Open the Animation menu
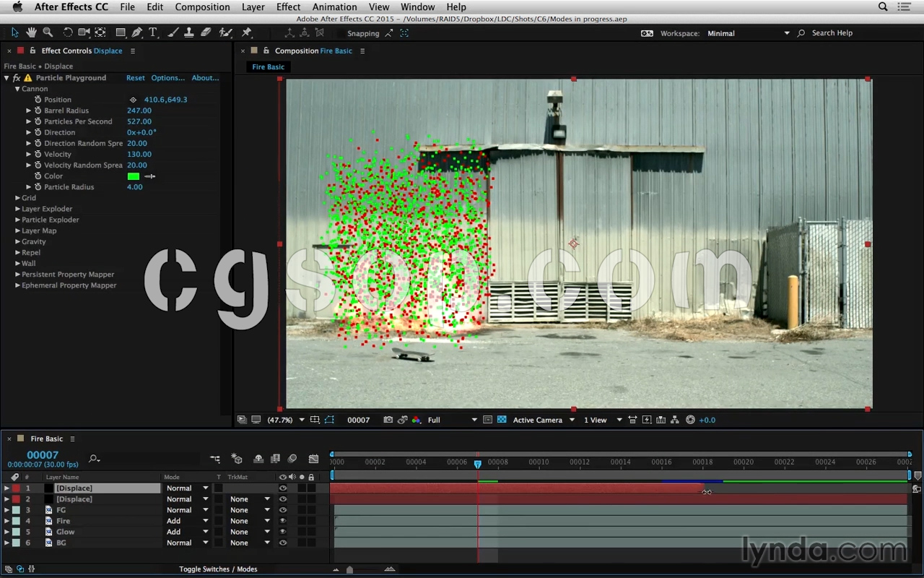 [x=334, y=7]
